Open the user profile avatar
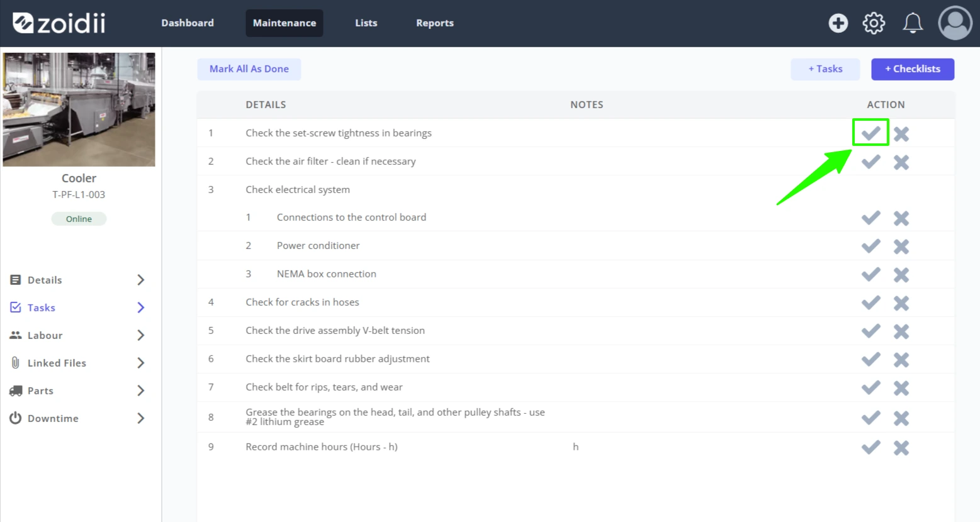980x522 pixels. (955, 23)
